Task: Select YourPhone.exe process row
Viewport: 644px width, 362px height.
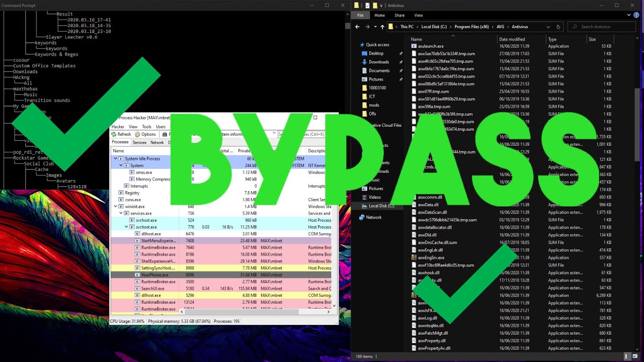Action: pos(221,275)
